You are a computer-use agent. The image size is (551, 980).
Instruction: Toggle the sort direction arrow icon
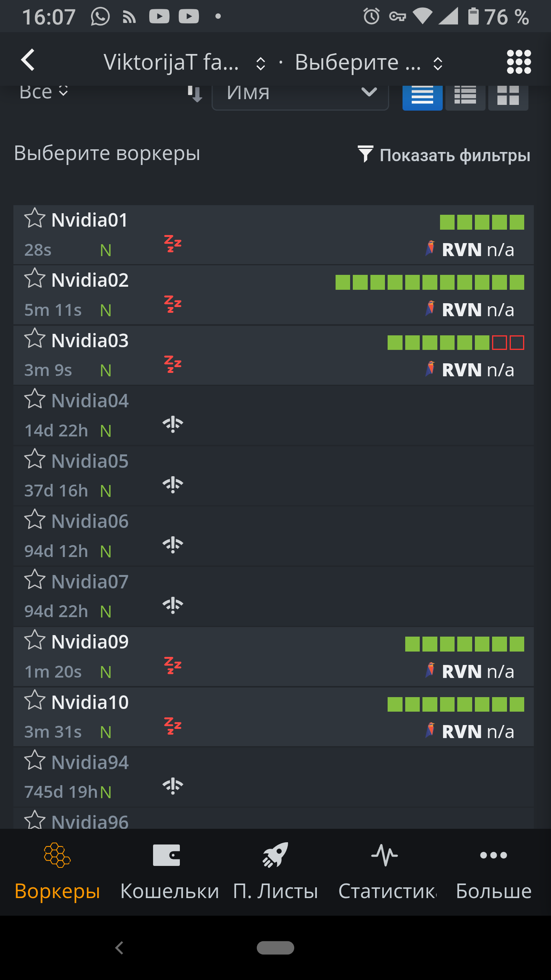pyautogui.click(x=195, y=94)
